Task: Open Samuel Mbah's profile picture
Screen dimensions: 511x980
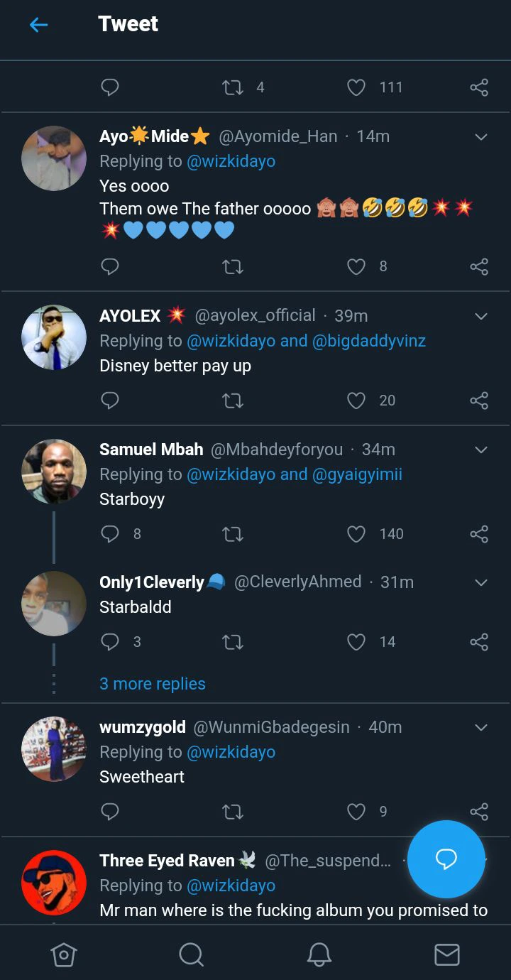Action: (x=54, y=472)
